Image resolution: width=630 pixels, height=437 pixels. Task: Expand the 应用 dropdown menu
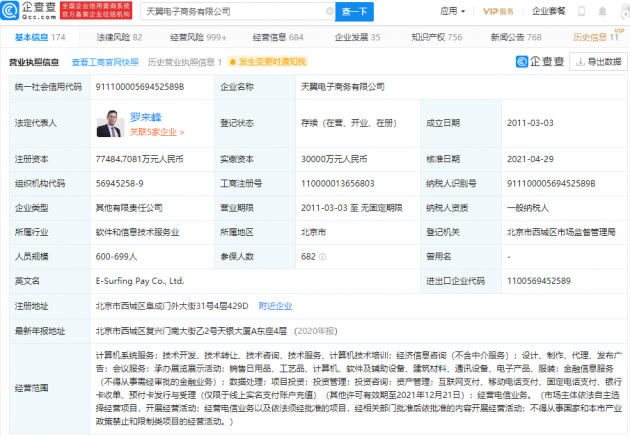[452, 11]
